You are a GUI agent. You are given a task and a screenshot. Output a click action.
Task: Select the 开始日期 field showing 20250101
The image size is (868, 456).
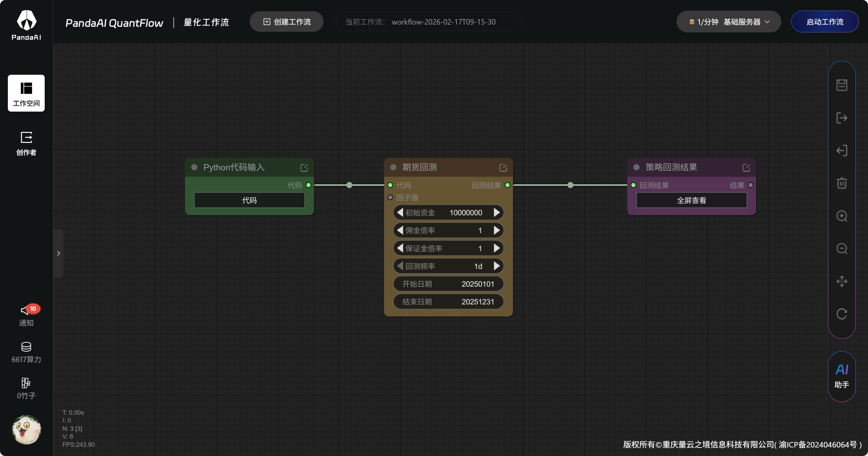click(x=448, y=284)
